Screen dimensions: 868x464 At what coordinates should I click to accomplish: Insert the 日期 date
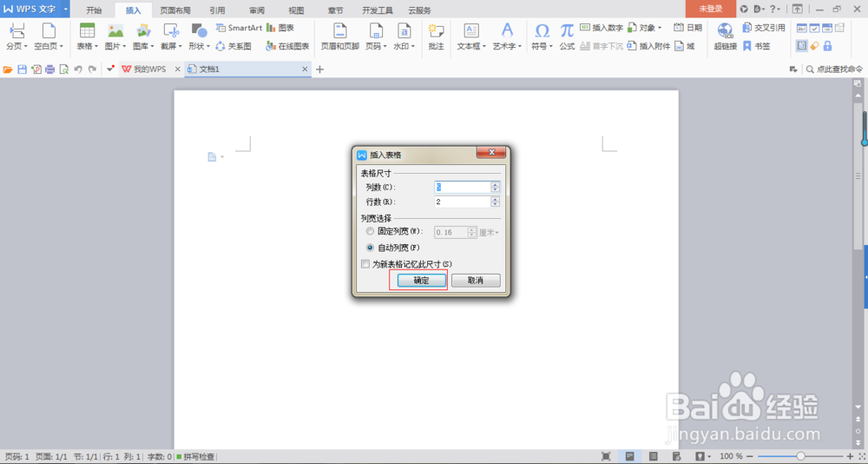point(688,28)
